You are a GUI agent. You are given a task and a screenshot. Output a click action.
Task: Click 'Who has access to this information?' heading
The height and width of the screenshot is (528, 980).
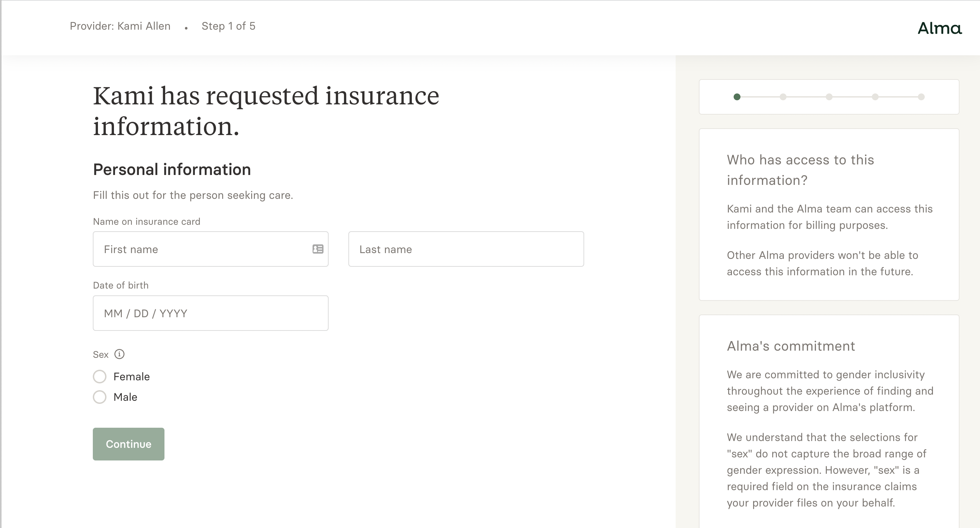coord(801,170)
